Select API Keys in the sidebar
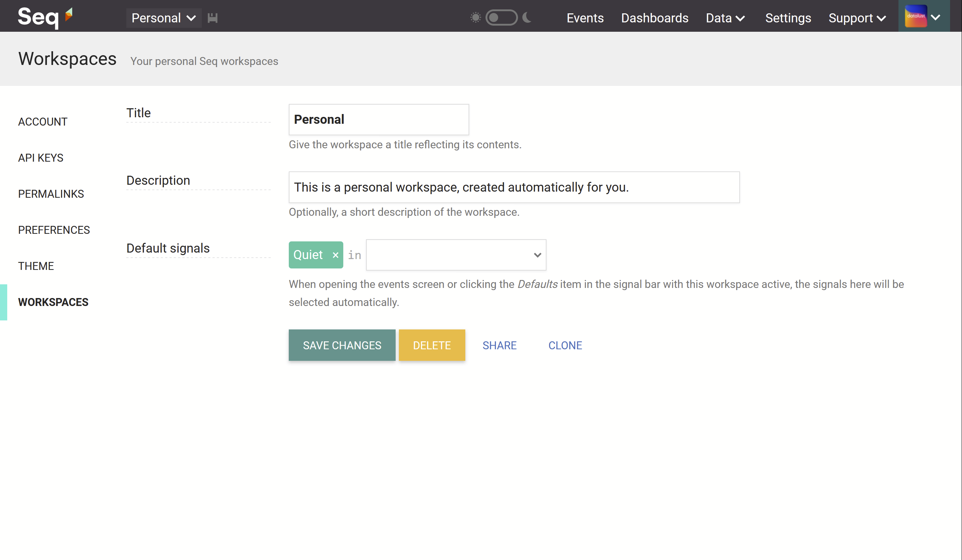 pyautogui.click(x=40, y=158)
